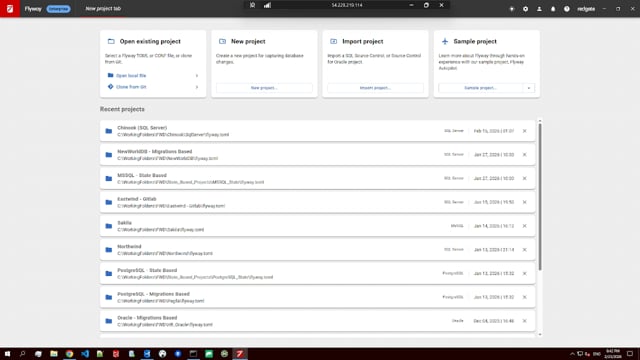This screenshot has height=360, width=640.
Task: Open notifications bell icon
Action: click(x=553, y=9)
